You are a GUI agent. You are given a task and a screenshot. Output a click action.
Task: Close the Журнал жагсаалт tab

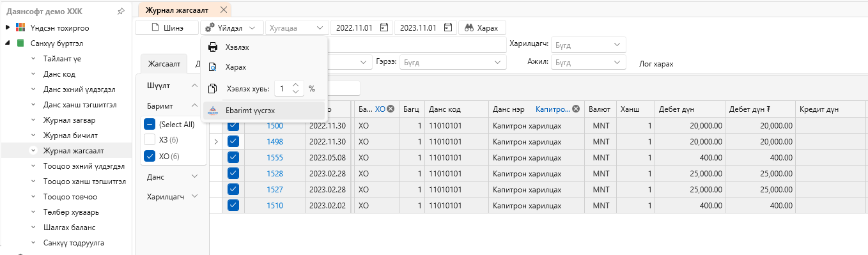[223, 10]
